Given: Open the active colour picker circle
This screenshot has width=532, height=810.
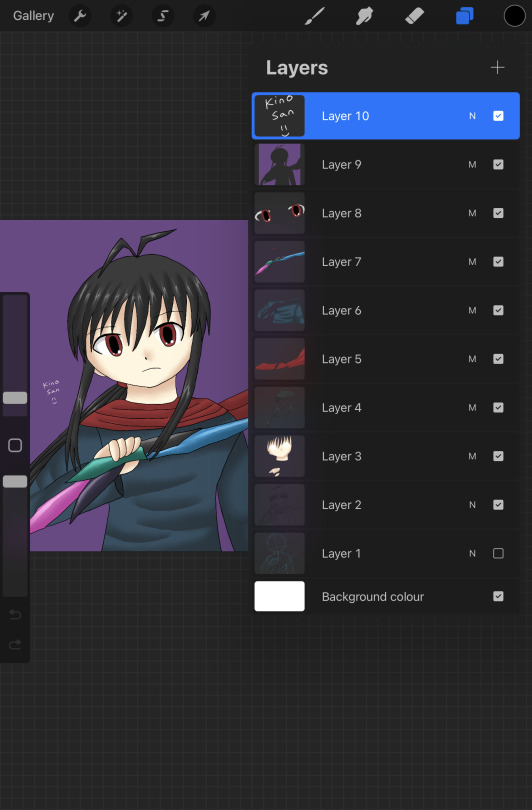Looking at the screenshot, I should pos(514,16).
